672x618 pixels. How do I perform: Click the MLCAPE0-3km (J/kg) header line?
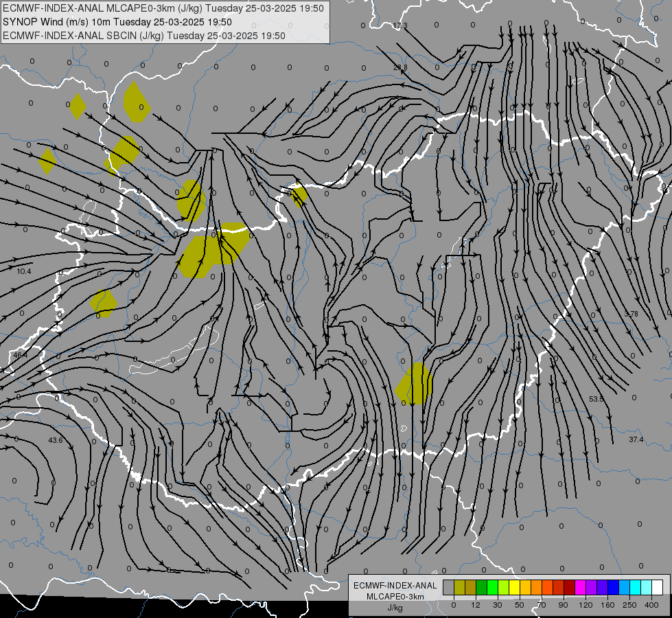(163, 8)
